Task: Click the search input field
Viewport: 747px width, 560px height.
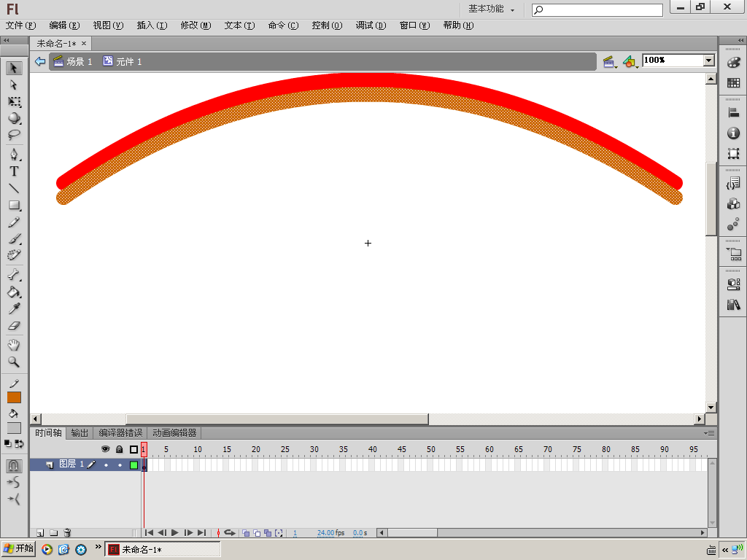Action: click(597, 9)
